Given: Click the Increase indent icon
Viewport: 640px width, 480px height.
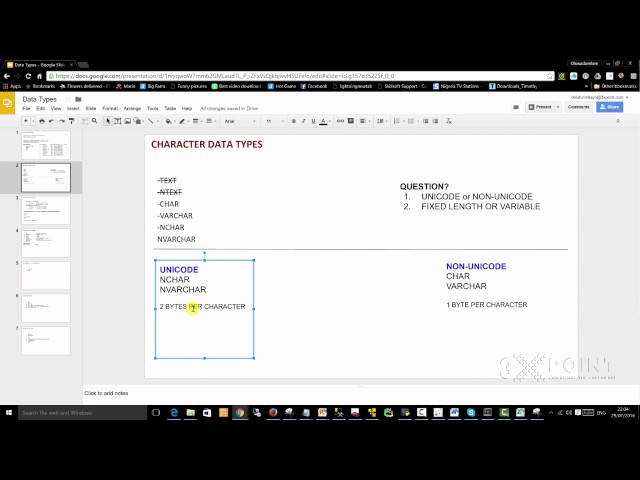Looking at the screenshot, I should point(436,121).
